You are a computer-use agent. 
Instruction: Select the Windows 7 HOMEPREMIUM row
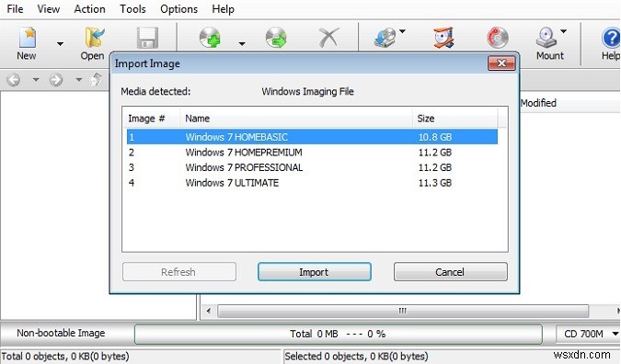[312, 153]
